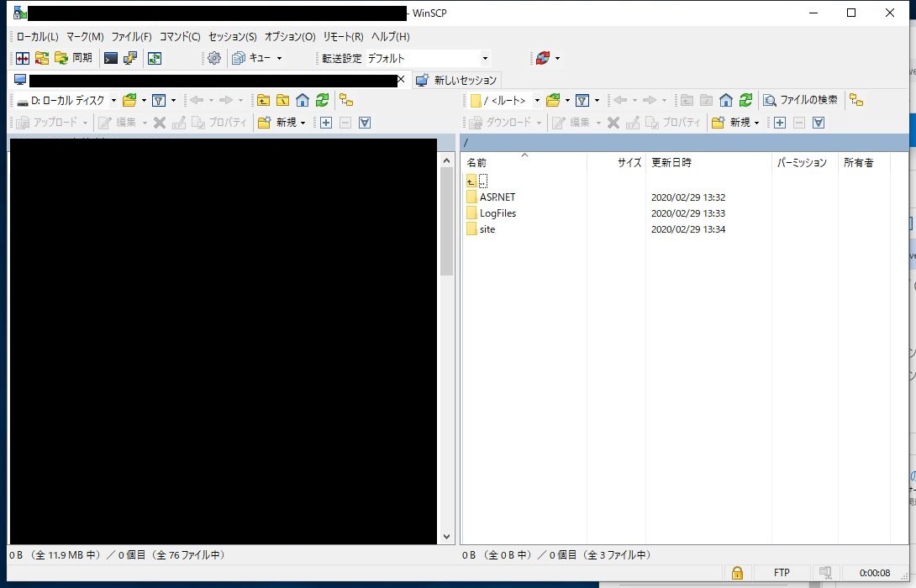
Task: Open the セッション(S) menu
Action: [x=233, y=36]
